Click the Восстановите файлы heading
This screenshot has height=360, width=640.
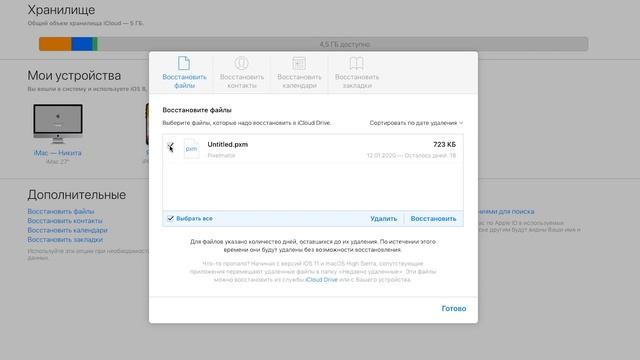197,110
